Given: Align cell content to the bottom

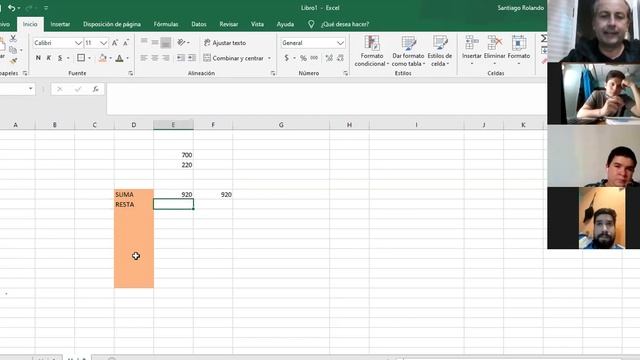Looking at the screenshot, I should coord(165,42).
